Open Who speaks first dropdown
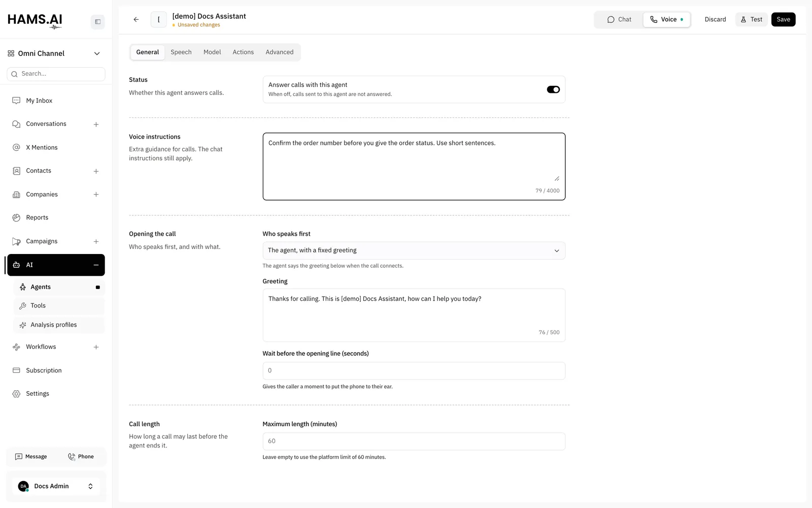This screenshot has width=812, height=508. point(414,250)
